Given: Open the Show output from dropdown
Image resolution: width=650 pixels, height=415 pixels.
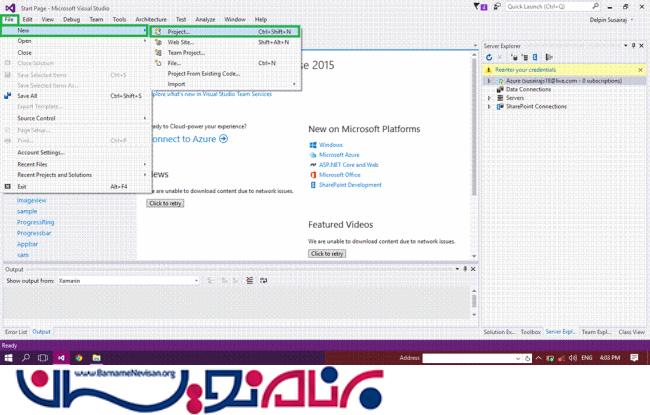Looking at the screenshot, I should (128, 281).
